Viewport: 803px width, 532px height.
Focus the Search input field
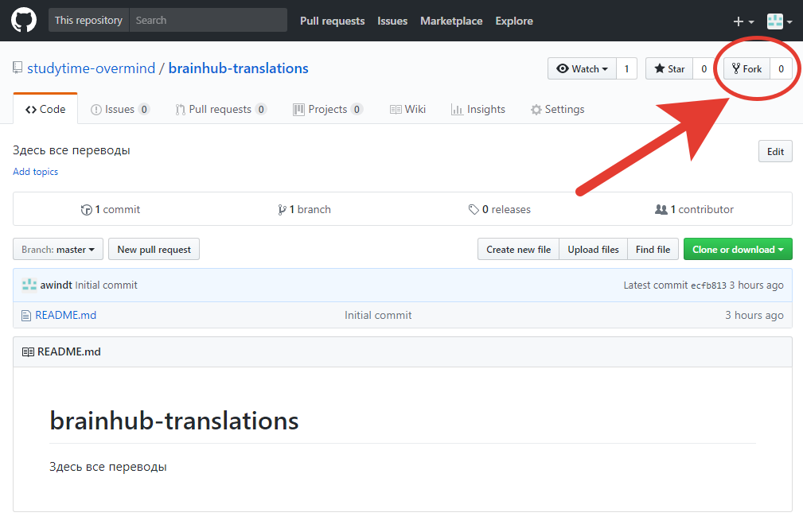click(x=209, y=21)
